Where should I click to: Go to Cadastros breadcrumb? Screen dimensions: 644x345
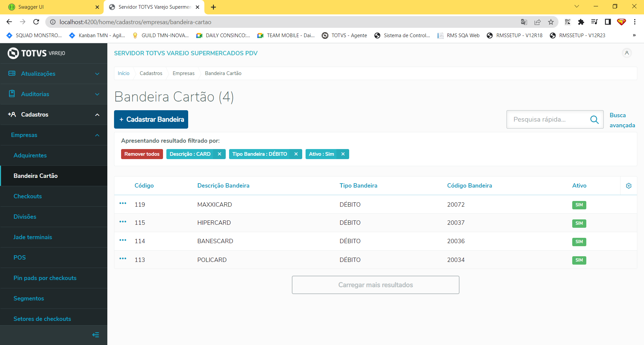coord(151,73)
